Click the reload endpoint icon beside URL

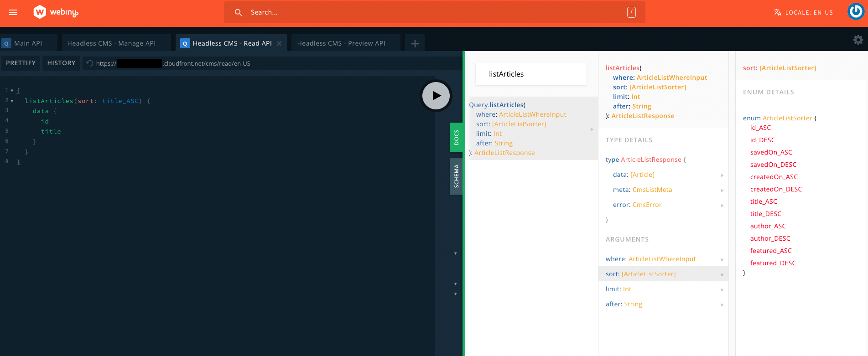(90, 63)
